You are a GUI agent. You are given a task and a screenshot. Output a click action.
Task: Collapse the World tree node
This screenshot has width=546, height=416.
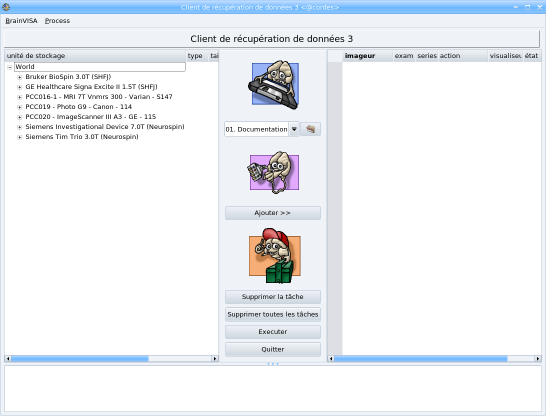[x=10, y=67]
